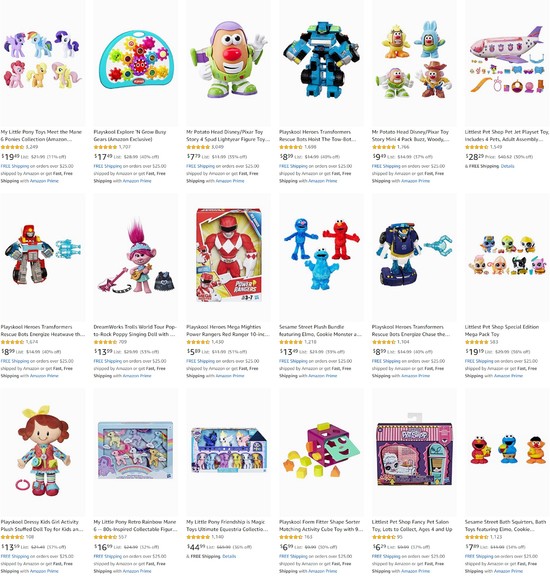The image size is (550, 577).
Task: Click Playskool Heroes Rescue Bots Heatwave title link
Action: 42,330
